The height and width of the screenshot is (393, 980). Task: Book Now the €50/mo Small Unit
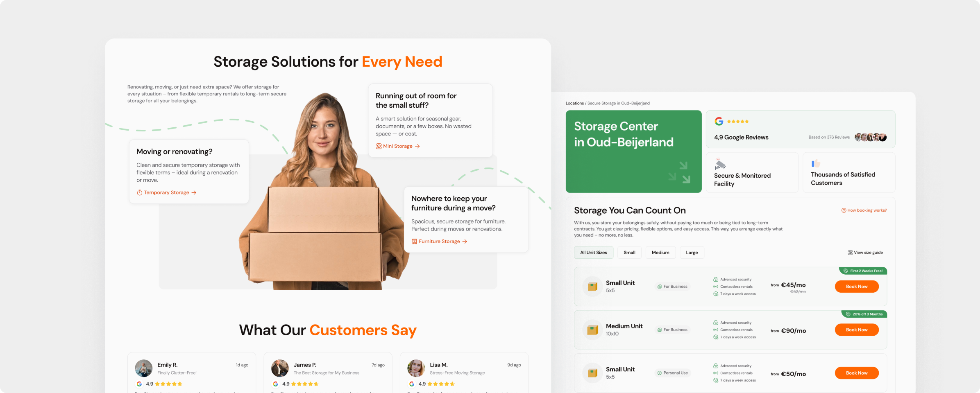(x=857, y=373)
